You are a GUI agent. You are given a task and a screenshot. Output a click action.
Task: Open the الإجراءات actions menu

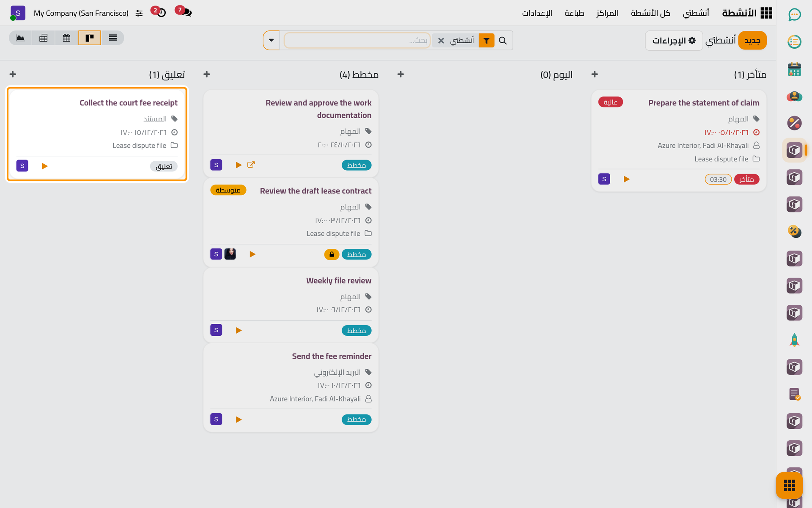point(674,41)
